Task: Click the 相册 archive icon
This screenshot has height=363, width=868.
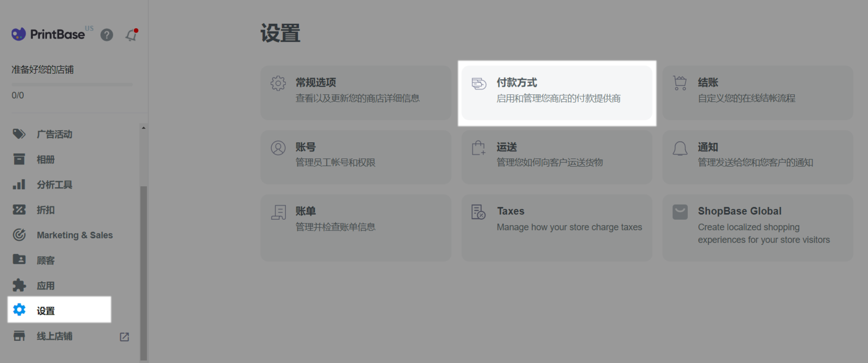Action: coord(19,159)
